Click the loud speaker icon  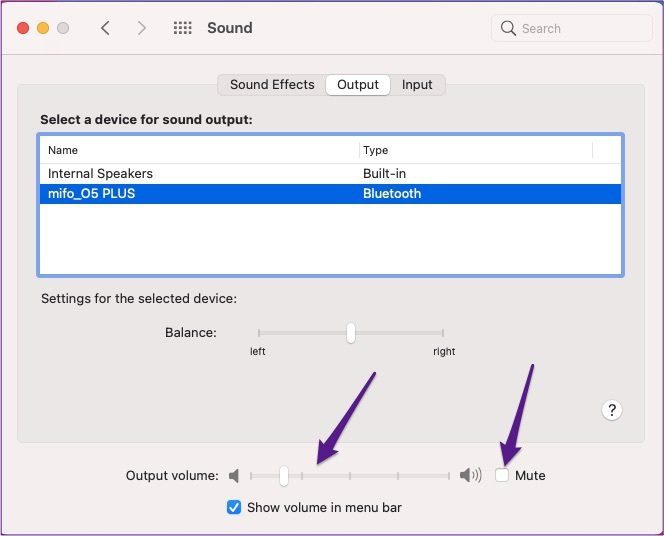click(470, 475)
